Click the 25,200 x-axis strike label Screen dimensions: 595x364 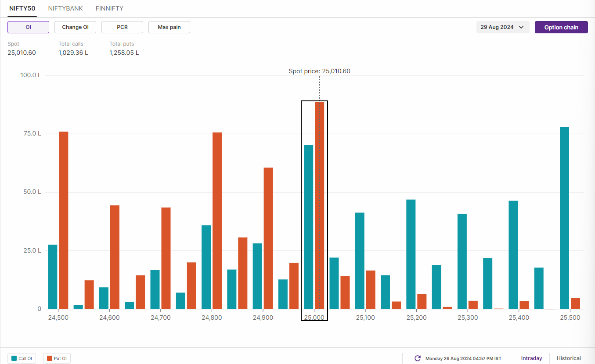[x=416, y=317]
